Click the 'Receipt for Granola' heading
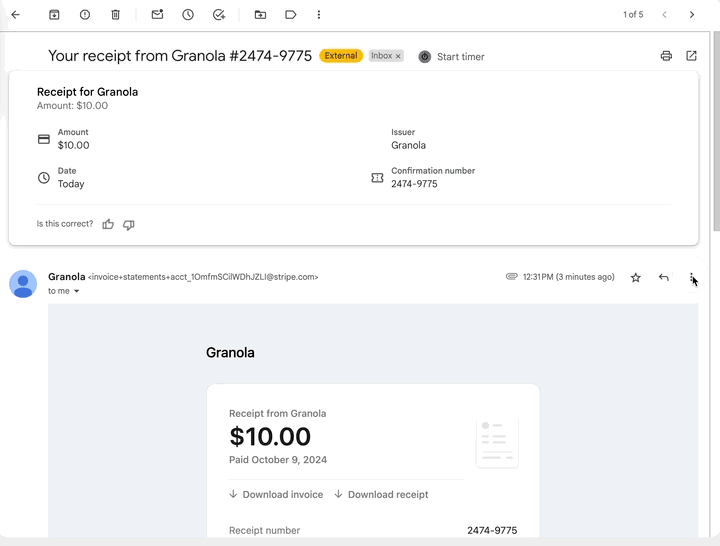The height and width of the screenshot is (546, 720). [x=87, y=92]
